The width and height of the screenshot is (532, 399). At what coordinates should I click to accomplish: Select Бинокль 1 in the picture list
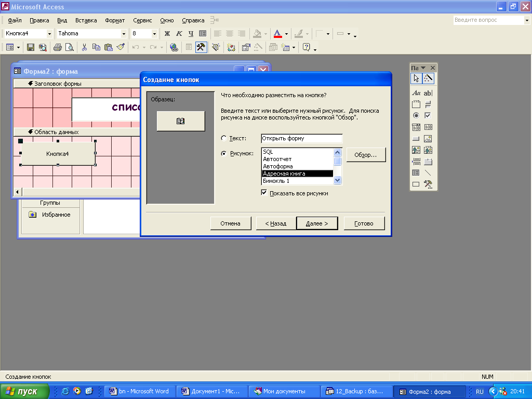point(298,181)
